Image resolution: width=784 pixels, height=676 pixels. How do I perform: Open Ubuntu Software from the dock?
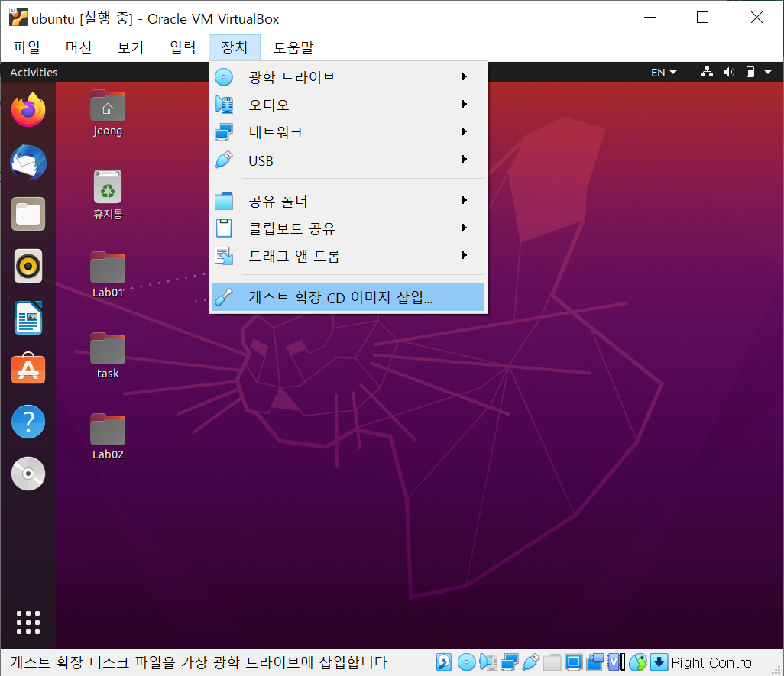point(28,369)
